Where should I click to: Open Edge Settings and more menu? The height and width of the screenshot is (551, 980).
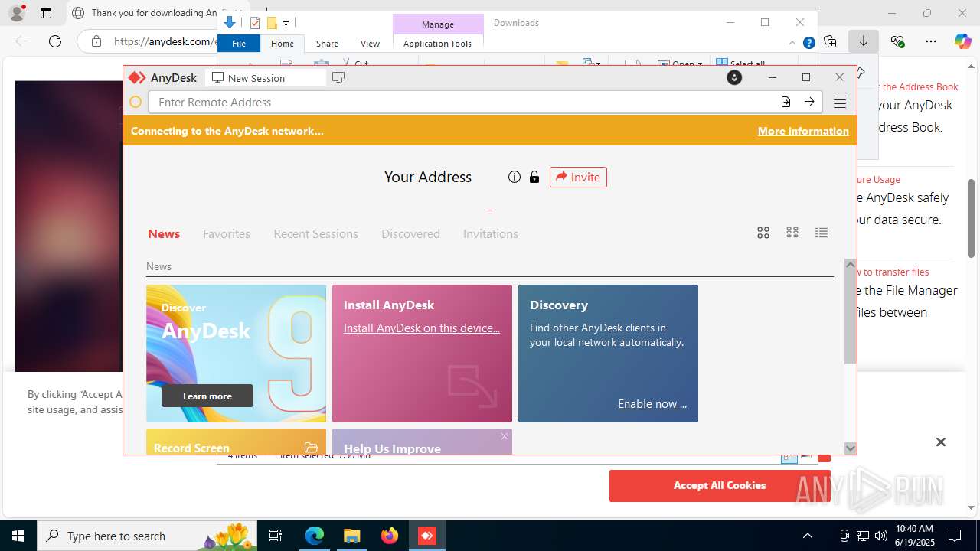tap(930, 41)
